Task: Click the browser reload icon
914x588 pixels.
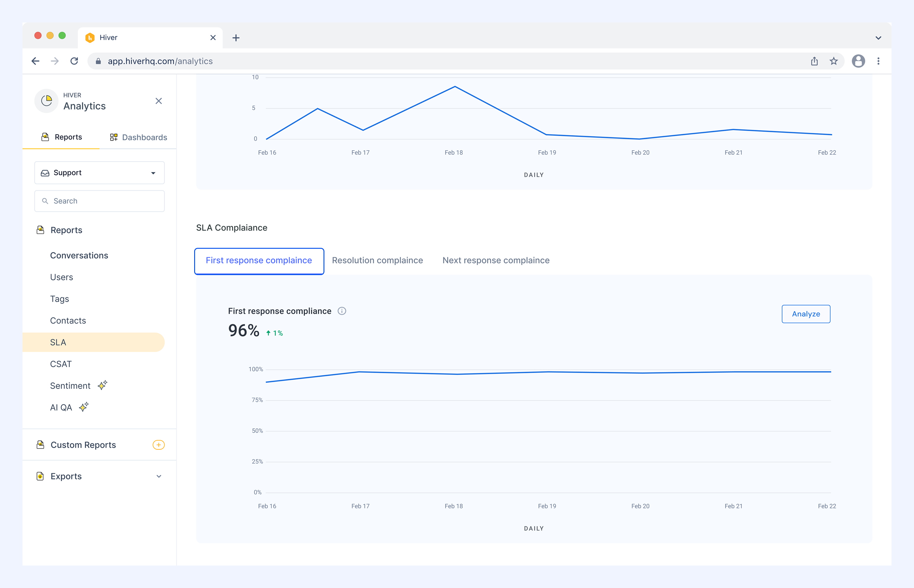Action: point(75,61)
